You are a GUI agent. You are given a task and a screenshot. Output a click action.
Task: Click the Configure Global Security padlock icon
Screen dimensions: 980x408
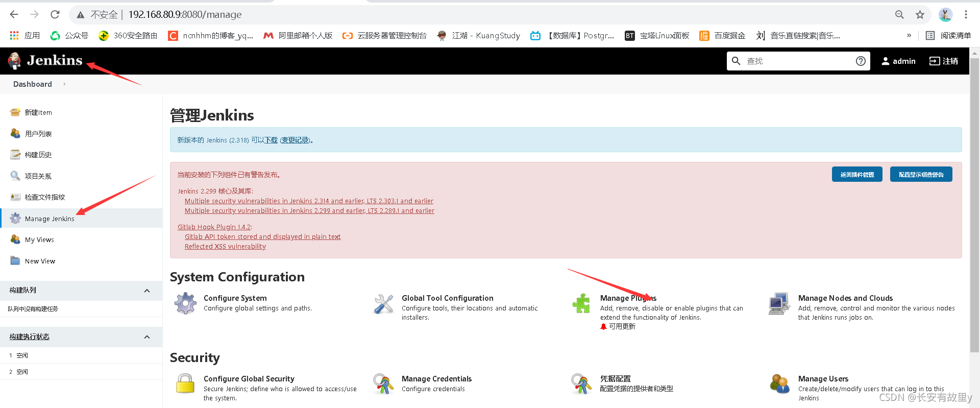[185, 383]
